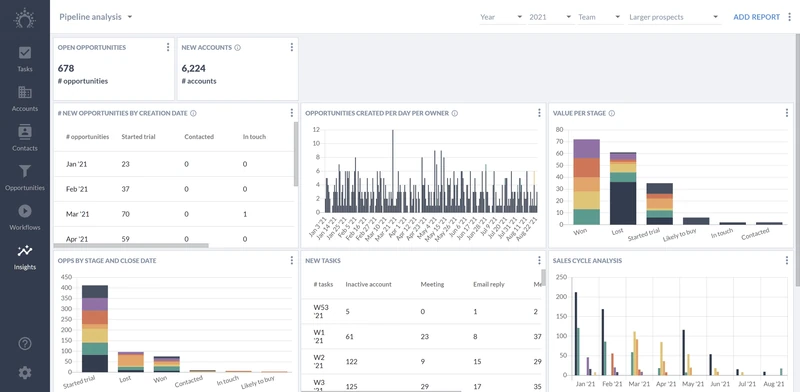Open kebab menu on Open Opportunities card
The image size is (800, 392).
coord(168,47)
